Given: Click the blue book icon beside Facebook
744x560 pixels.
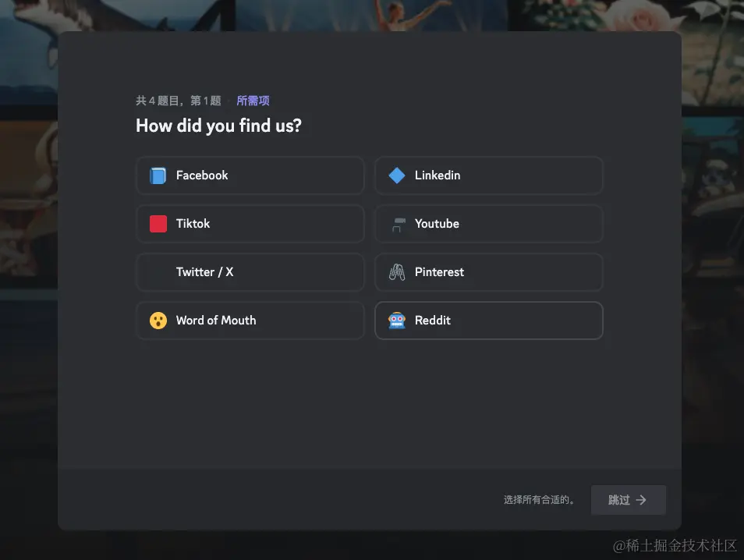Looking at the screenshot, I should click(158, 175).
